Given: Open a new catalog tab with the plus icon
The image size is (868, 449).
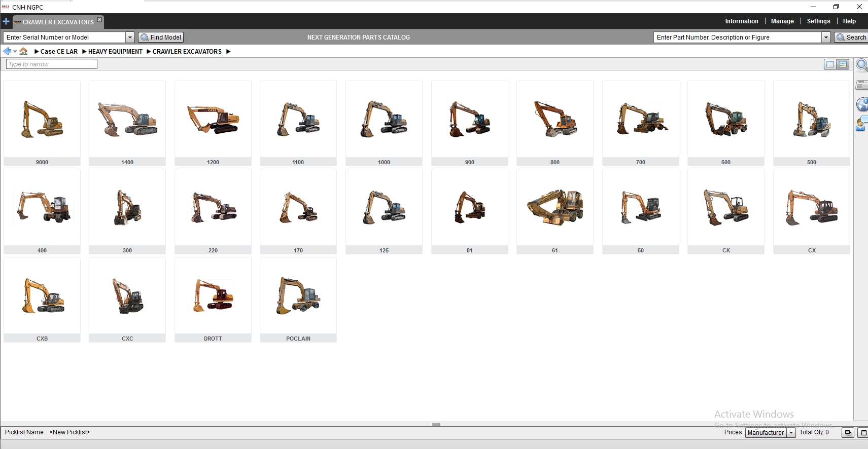Looking at the screenshot, I should coord(6,21).
